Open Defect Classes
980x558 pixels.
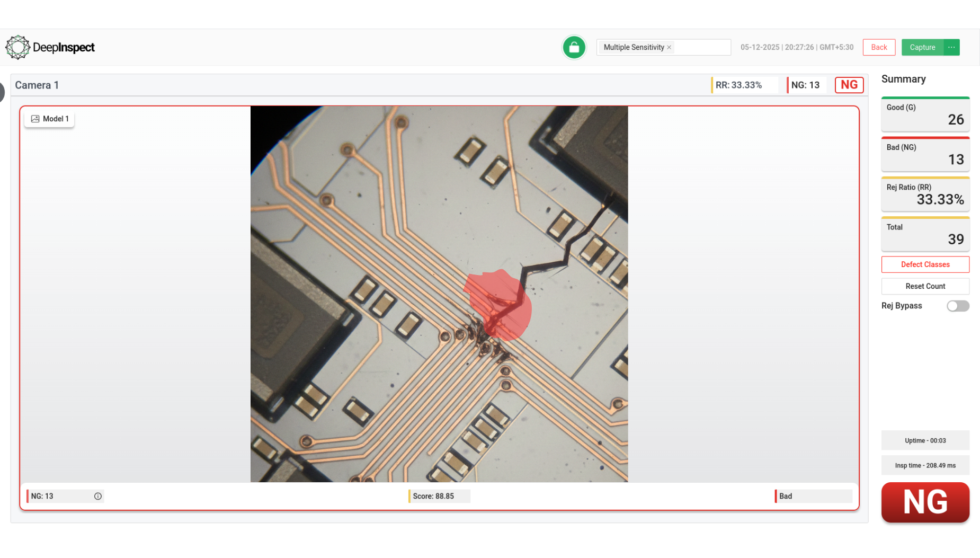click(x=925, y=264)
